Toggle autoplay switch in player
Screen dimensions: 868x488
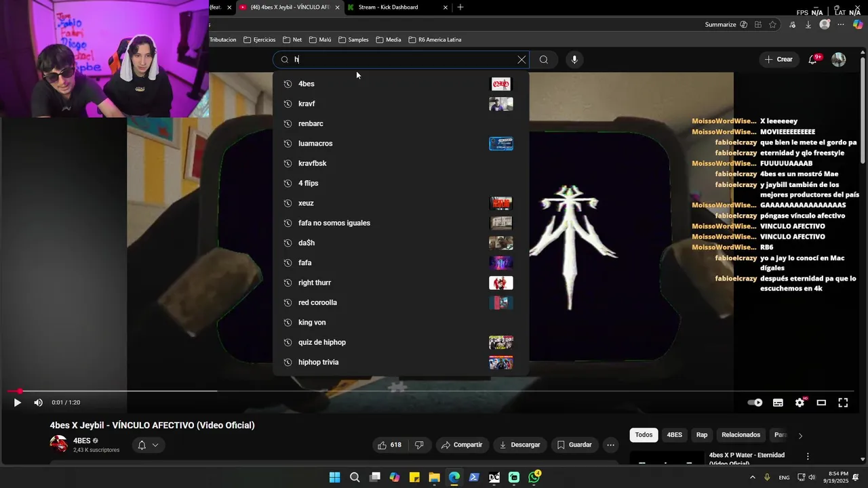[x=755, y=403]
